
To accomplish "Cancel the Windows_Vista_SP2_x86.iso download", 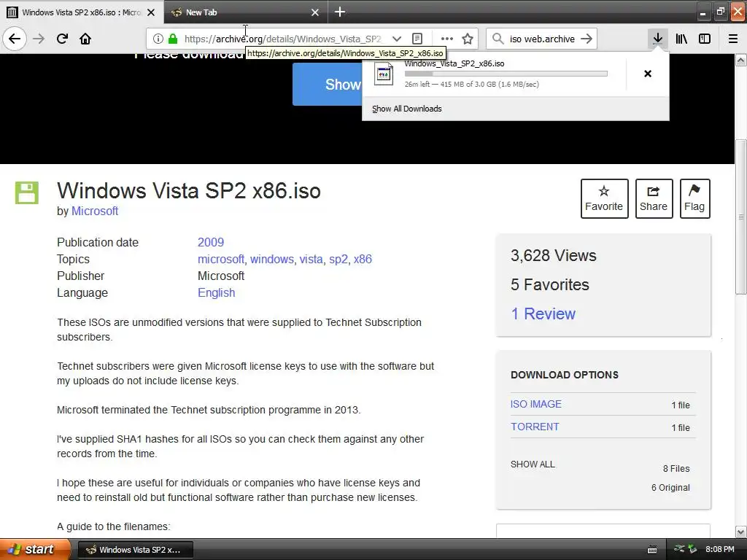I will pos(648,74).
